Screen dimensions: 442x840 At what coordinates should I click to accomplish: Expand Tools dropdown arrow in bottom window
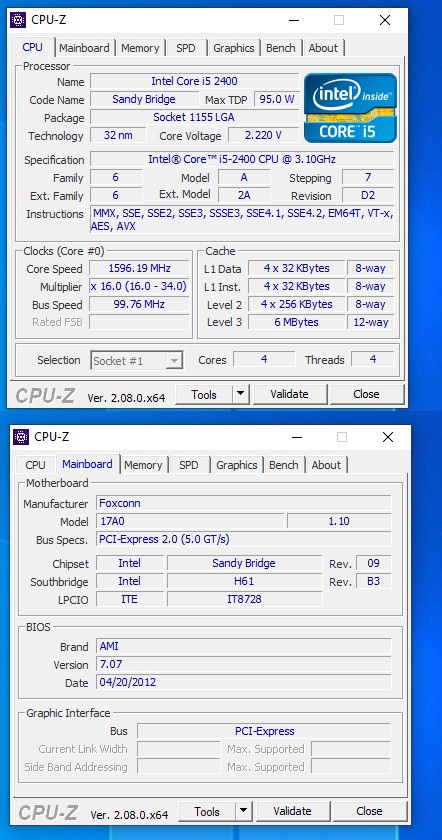point(244,812)
